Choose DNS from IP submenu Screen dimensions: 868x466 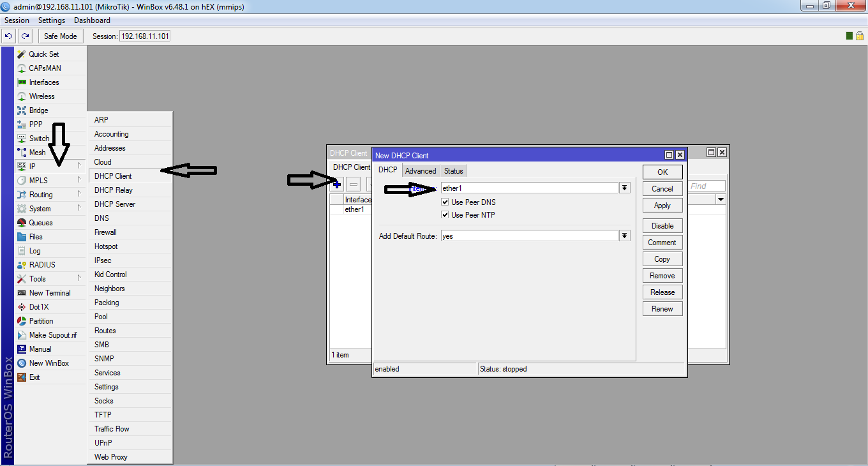click(x=130, y=218)
